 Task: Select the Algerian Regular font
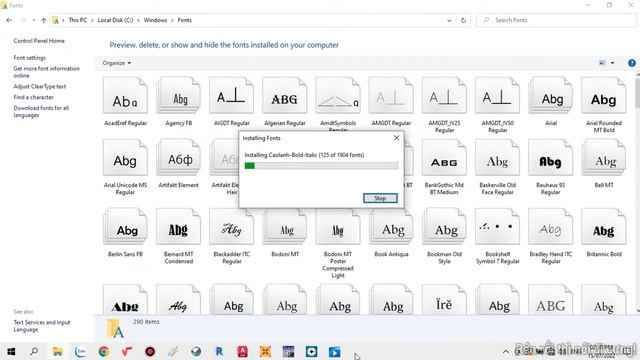284,102
